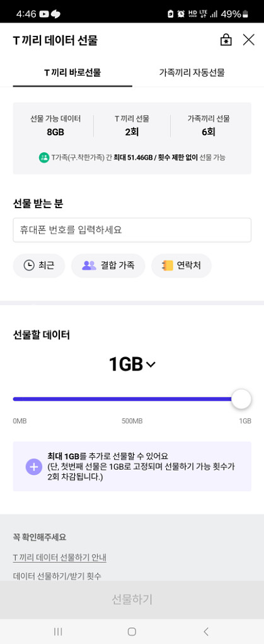The image size is (264, 644).
Task: Close the T끼리 데이터 선물 page
Action: [249, 40]
